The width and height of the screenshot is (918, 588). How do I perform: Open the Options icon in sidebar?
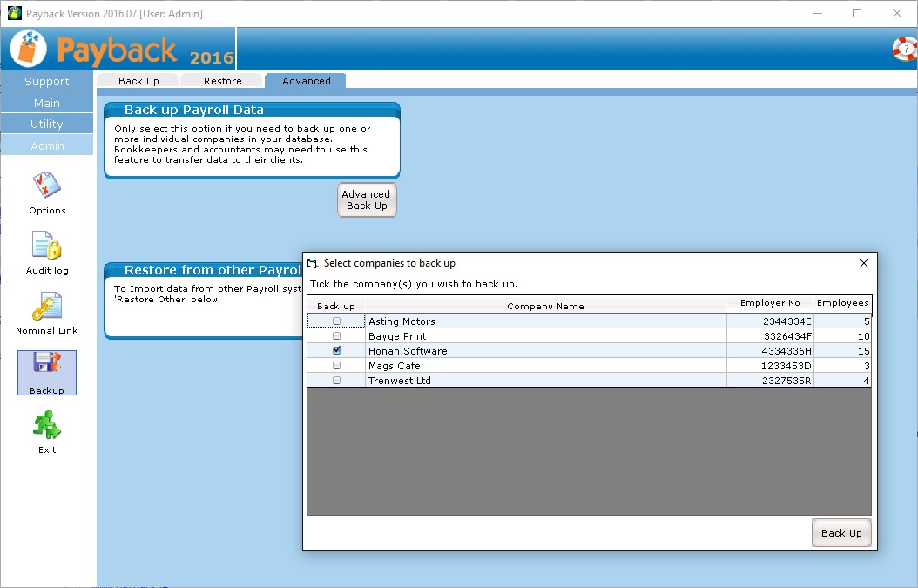(46, 186)
